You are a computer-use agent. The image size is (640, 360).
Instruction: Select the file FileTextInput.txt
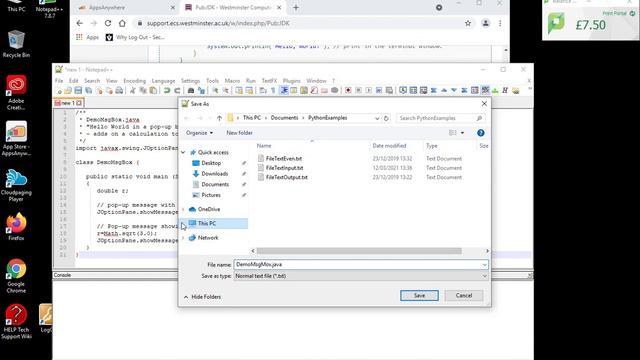point(284,168)
